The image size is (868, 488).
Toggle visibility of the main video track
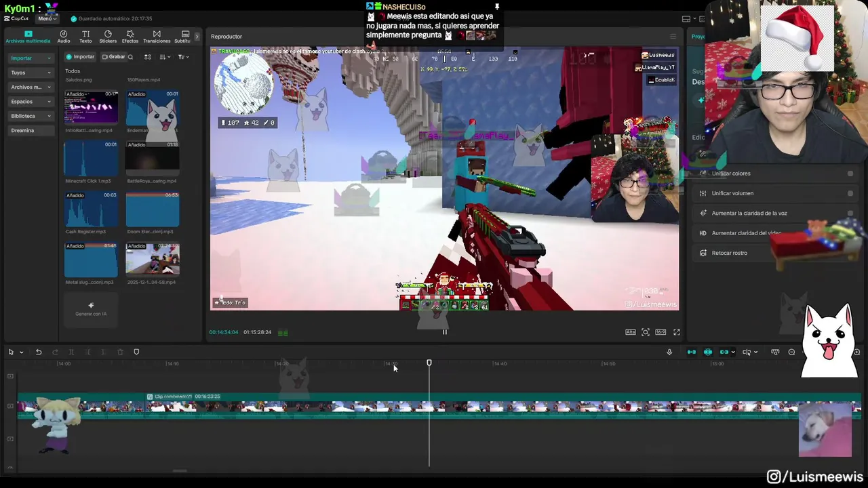pos(10,406)
